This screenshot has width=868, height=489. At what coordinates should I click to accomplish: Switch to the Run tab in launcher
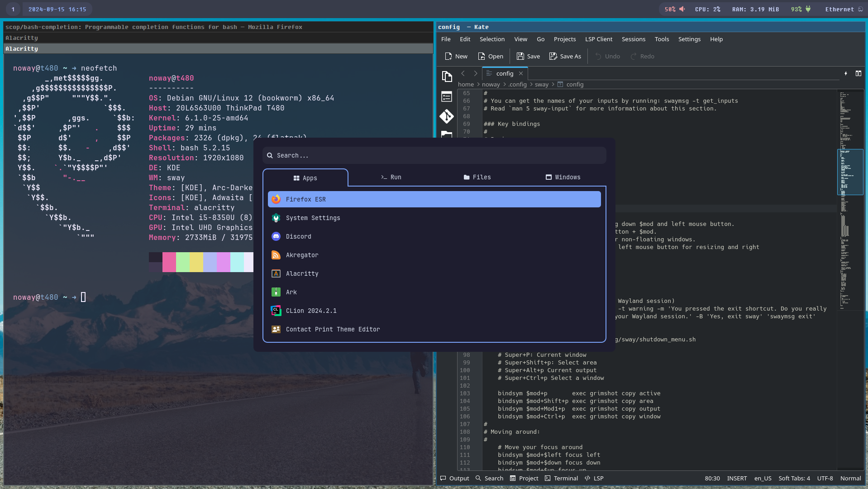(391, 177)
